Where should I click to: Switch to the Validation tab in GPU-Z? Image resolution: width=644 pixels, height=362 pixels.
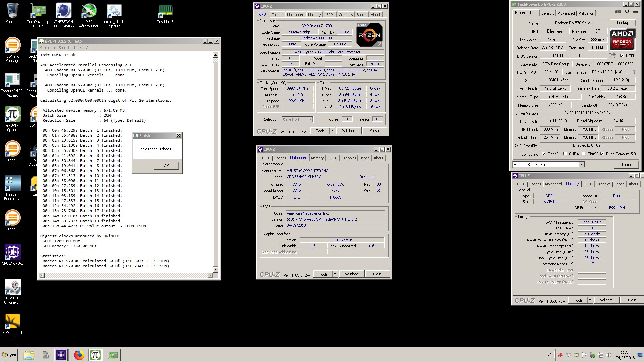coord(586,13)
